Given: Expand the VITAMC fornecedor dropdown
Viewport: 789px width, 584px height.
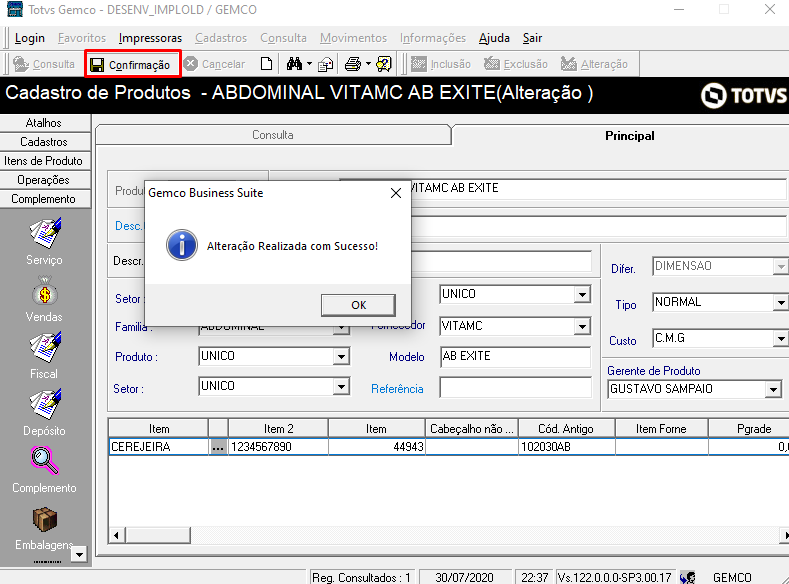Looking at the screenshot, I should (582, 326).
